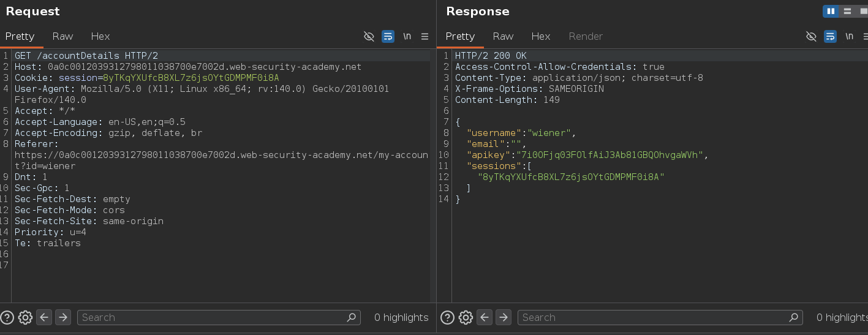Screen dimensions: 868x335
Task: Go to previous match in Response search
Action: (484, 317)
